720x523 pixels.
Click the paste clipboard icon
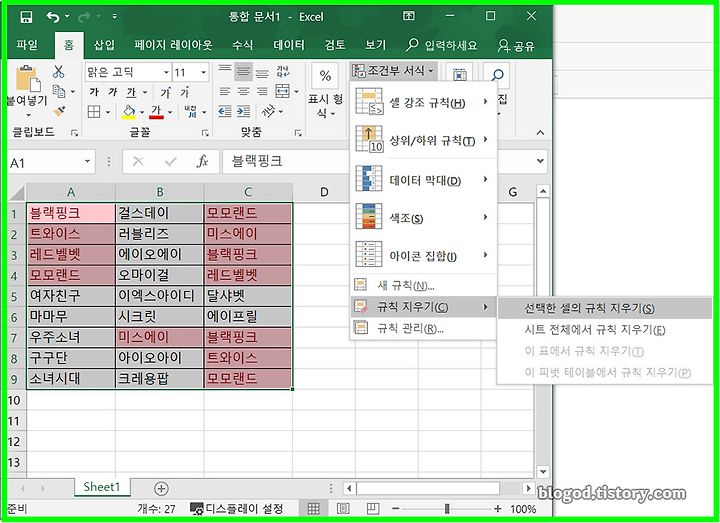pyautogui.click(x=28, y=79)
